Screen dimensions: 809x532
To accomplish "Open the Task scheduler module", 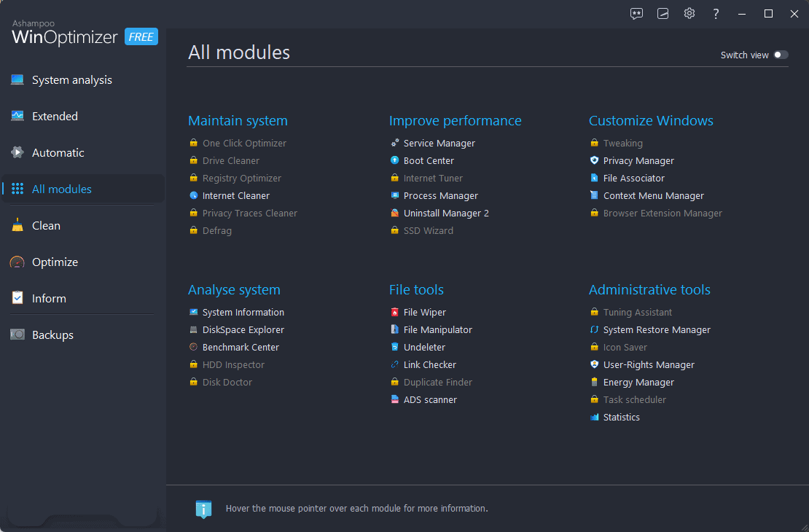I will click(628, 399).
